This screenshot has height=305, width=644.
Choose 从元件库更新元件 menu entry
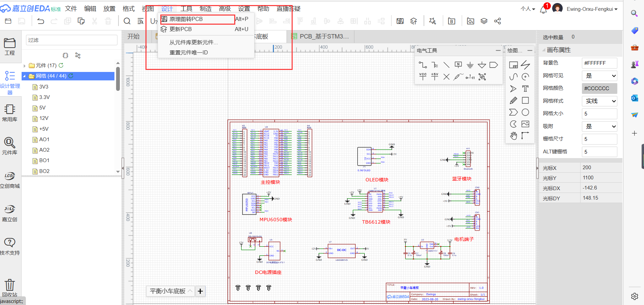206,42
